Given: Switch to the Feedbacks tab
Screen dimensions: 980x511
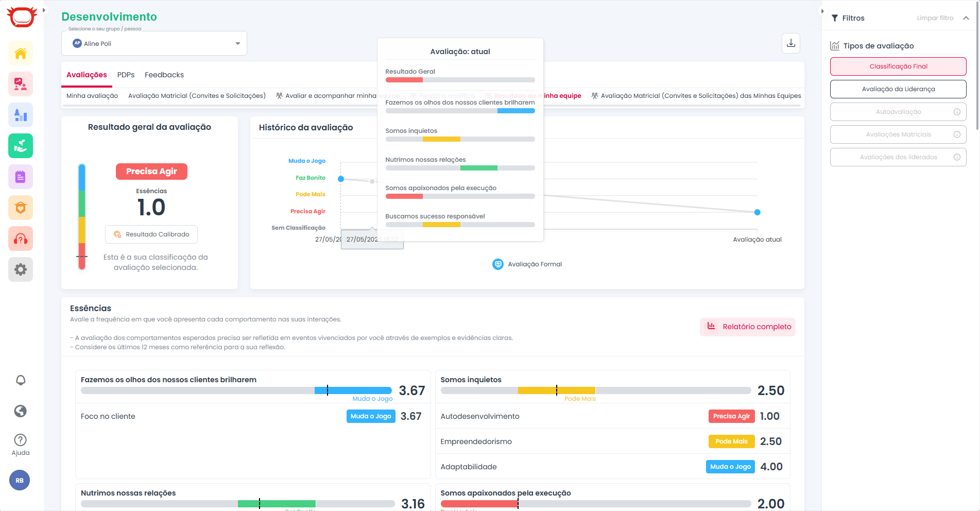Looking at the screenshot, I should coord(164,75).
